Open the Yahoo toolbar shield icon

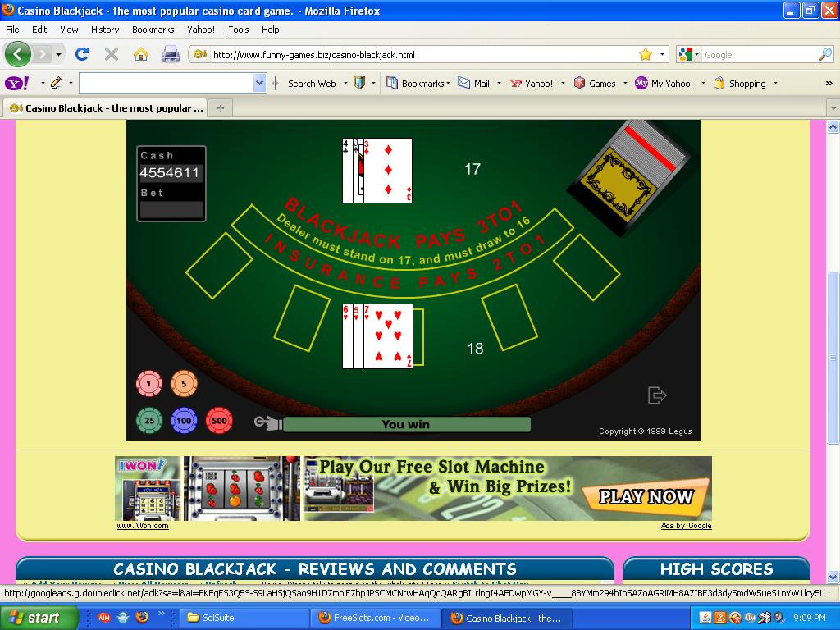[x=359, y=83]
